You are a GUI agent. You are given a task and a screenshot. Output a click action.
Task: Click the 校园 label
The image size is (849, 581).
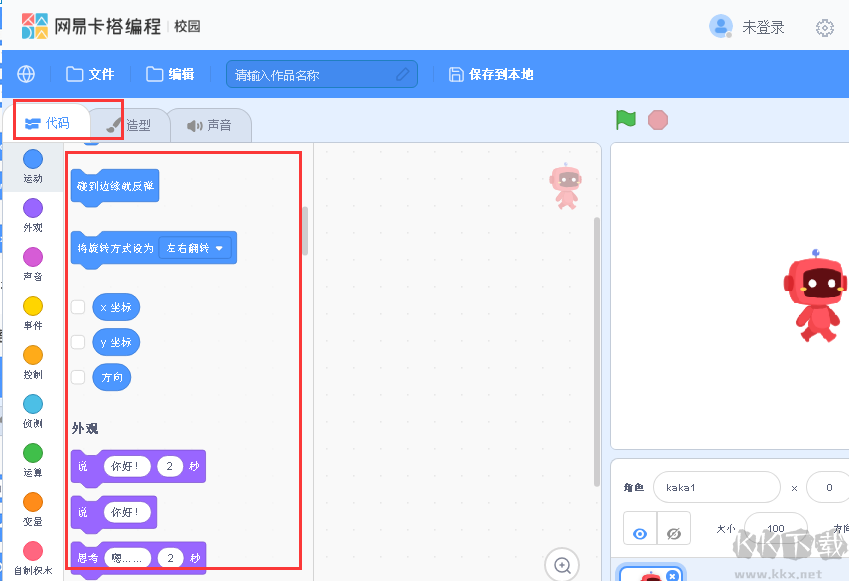[187, 27]
